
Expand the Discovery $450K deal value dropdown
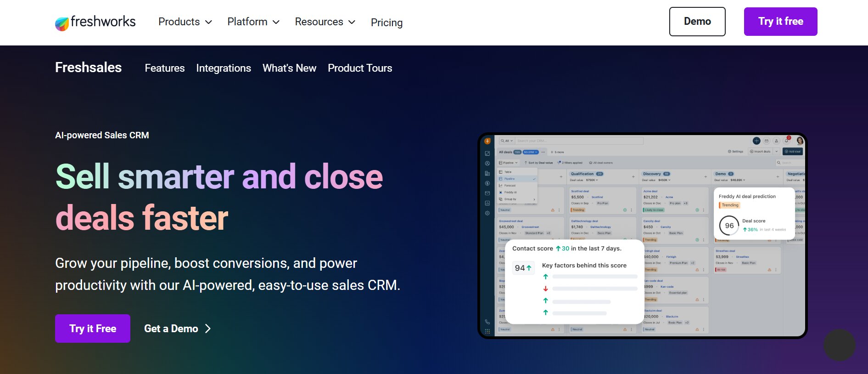point(664,180)
